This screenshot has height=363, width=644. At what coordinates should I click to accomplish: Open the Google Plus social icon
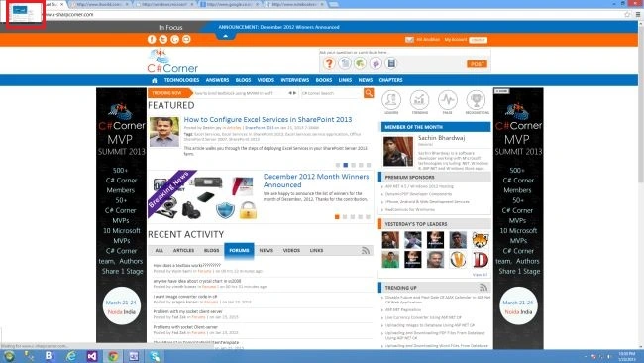pyautogui.click(x=175, y=39)
